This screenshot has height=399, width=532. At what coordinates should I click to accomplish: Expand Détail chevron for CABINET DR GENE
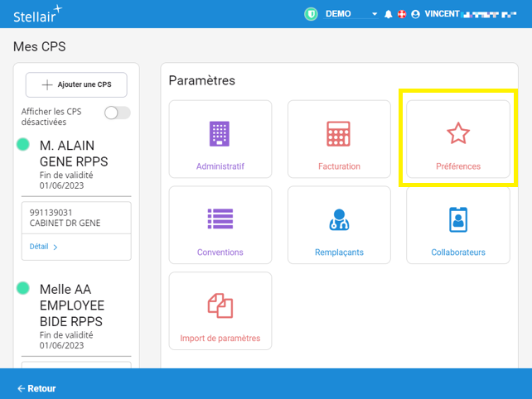tap(44, 247)
